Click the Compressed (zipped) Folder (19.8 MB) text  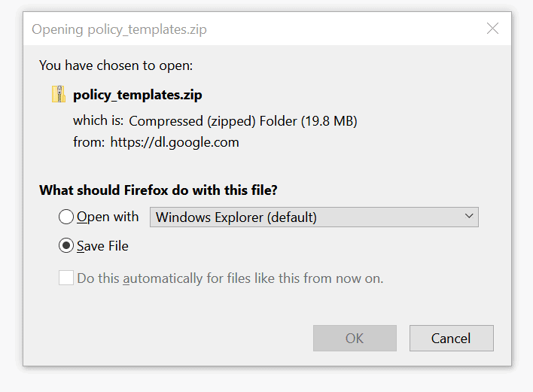243,120
